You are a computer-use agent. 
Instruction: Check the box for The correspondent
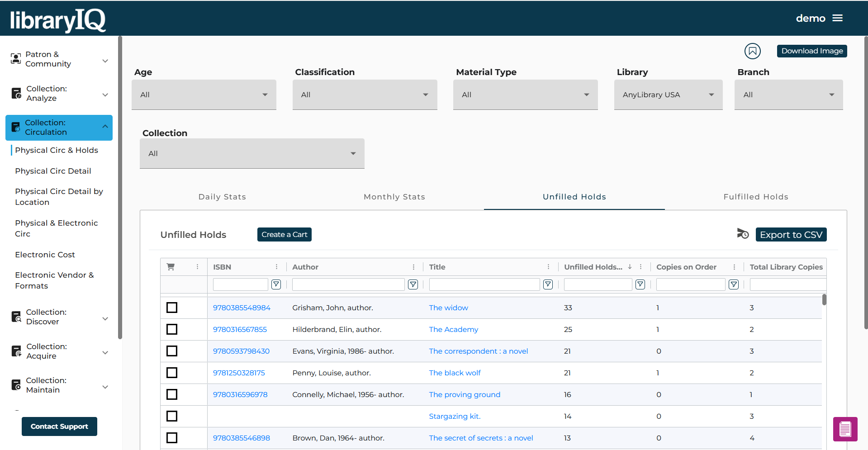[x=172, y=351]
